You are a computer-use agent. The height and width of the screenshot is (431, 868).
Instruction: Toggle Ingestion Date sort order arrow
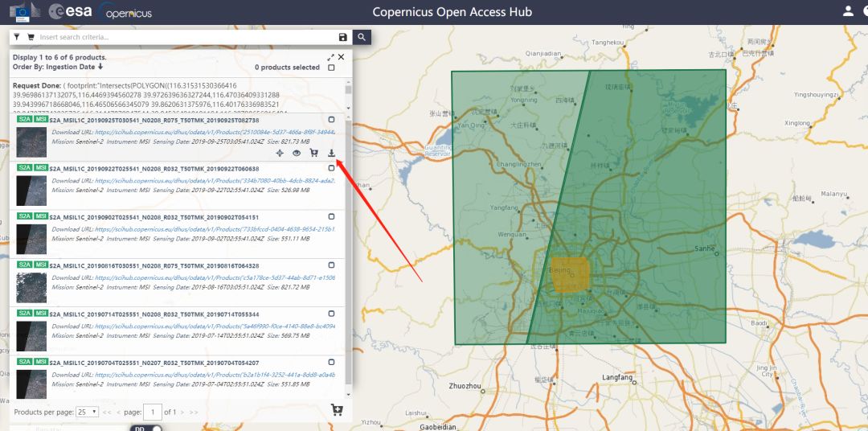point(100,67)
